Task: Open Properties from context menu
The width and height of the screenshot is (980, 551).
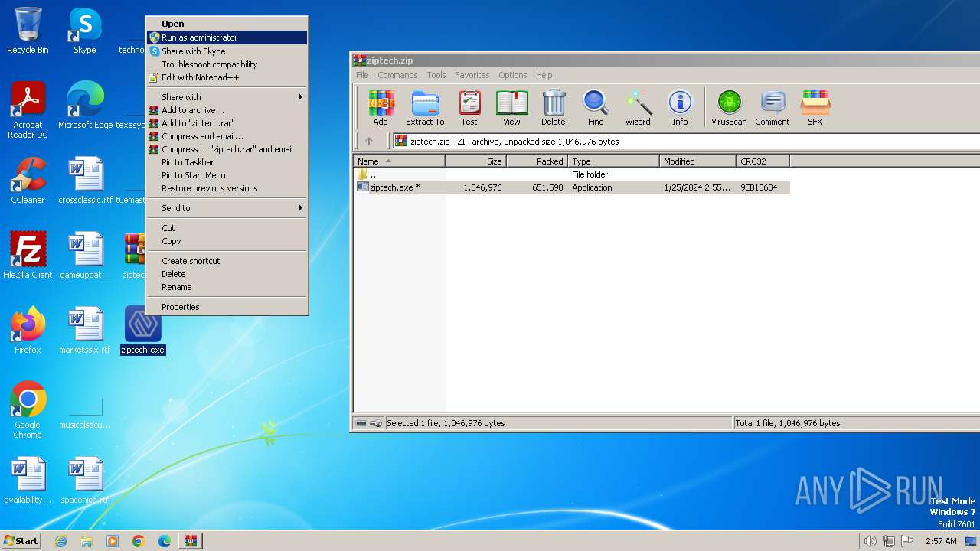Action: click(227, 307)
